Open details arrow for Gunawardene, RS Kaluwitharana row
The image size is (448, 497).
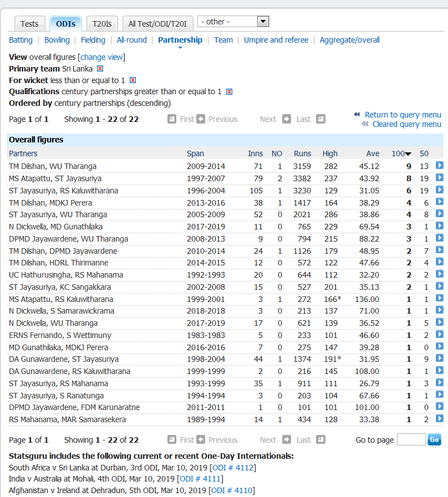pyautogui.click(x=440, y=370)
